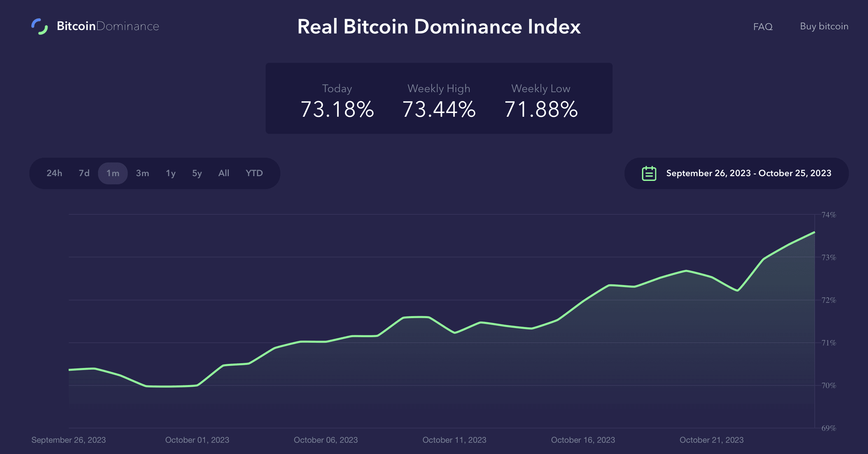
Task: Click the Today 73.18% statistic
Action: pos(337,109)
